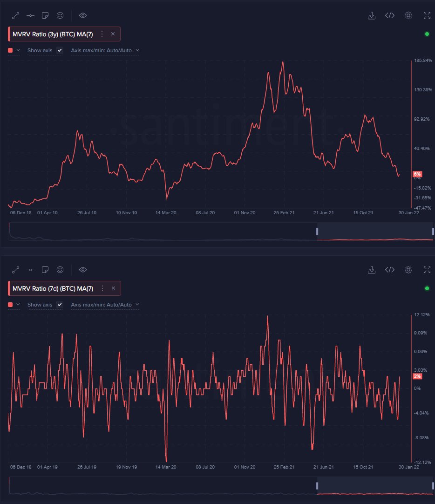The image size is (435, 504).
Task: Select horizontal ray tool in 7d chart
Action: [x=31, y=270]
